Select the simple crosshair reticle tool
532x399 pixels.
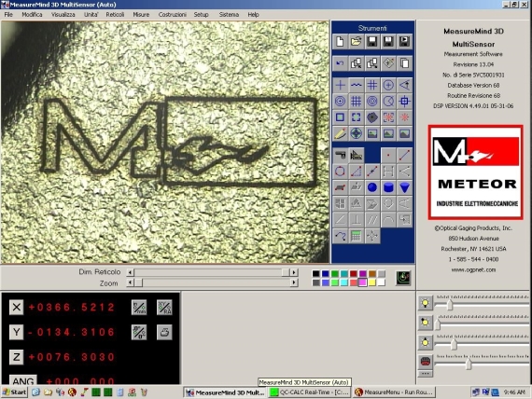pos(340,85)
